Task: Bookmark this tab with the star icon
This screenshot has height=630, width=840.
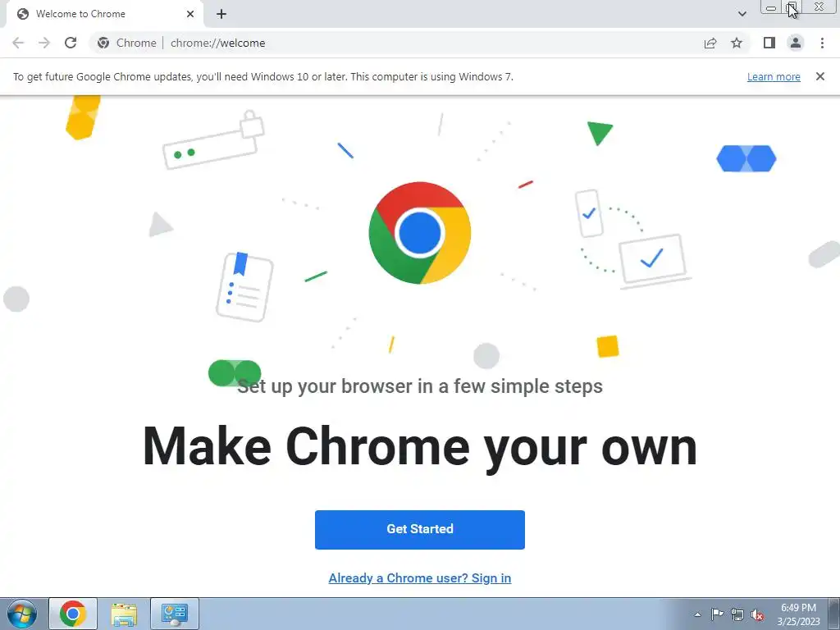Action: tap(737, 43)
